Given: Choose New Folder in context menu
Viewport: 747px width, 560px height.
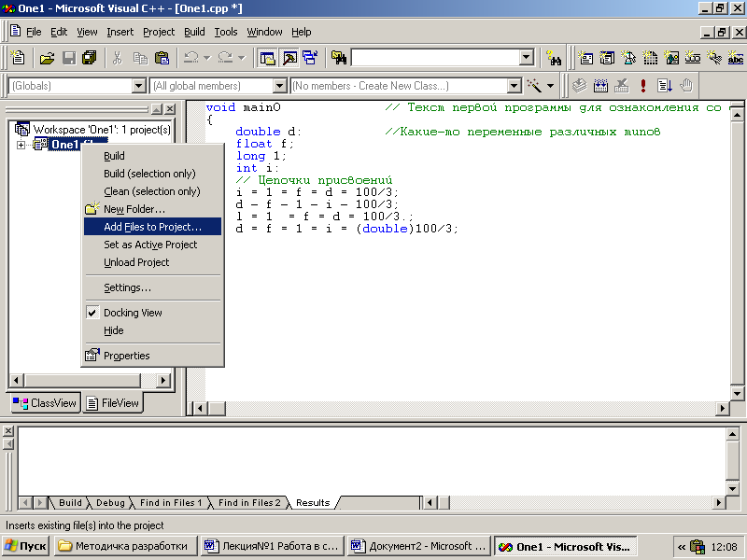Looking at the screenshot, I should pos(152,209).
